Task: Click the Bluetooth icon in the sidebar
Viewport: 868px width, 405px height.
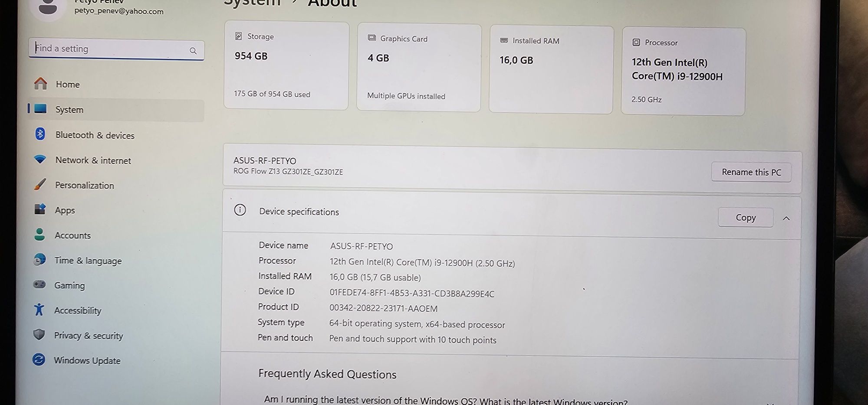Action: (40, 134)
